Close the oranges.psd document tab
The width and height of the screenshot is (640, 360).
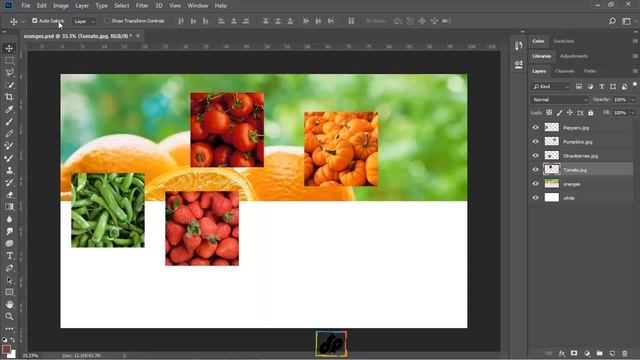138,36
